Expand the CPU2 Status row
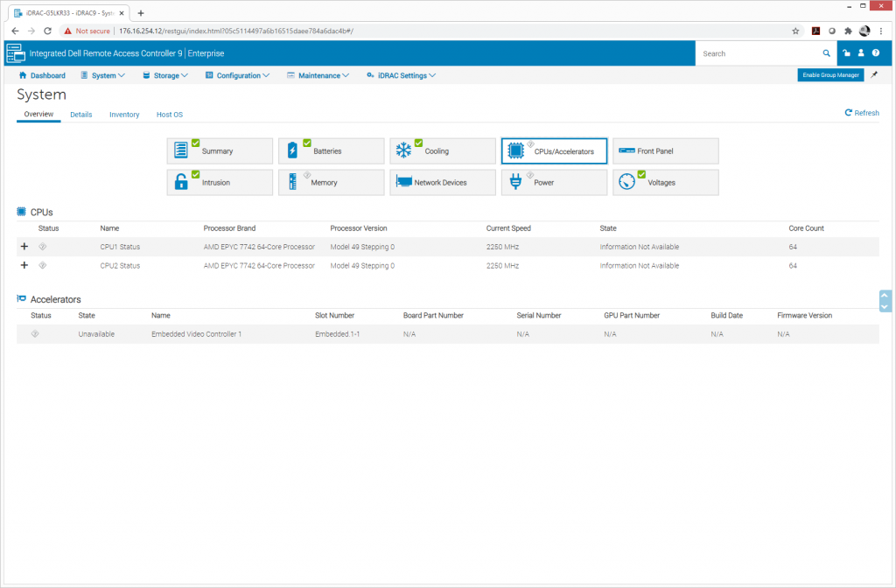The height and width of the screenshot is (588, 896). coord(24,265)
